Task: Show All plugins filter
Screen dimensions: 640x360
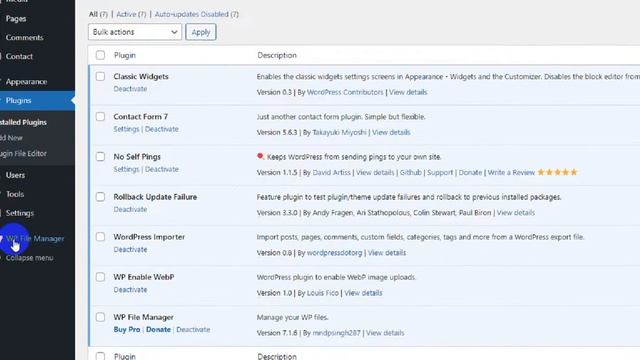Action: coord(98,14)
